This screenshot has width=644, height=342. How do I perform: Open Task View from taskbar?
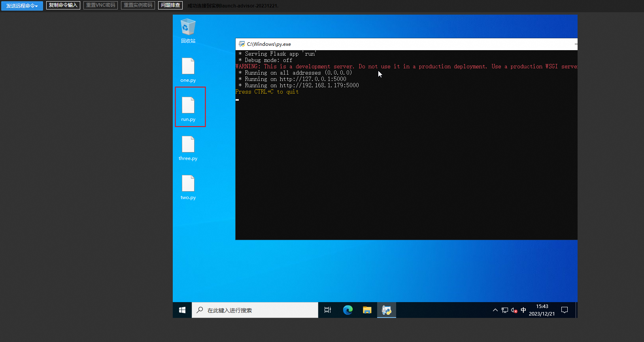pos(328,310)
